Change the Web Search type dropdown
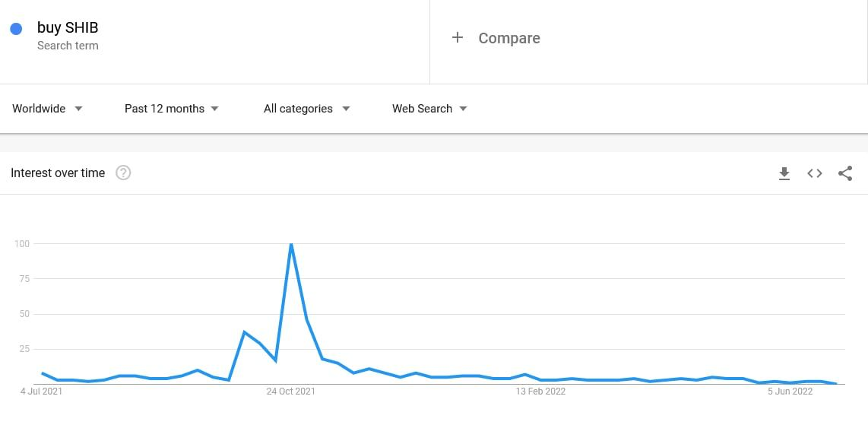868x447 pixels. pos(429,109)
